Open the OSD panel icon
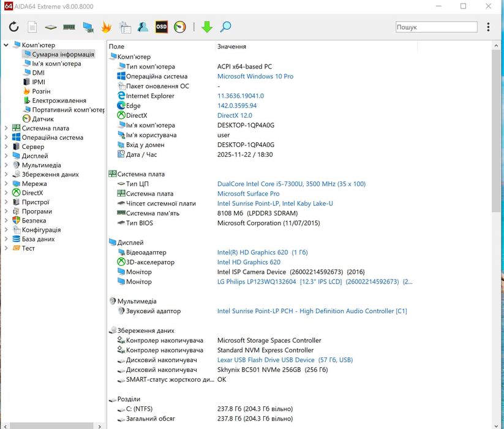Screen dimensions: 504x429 coord(161,27)
